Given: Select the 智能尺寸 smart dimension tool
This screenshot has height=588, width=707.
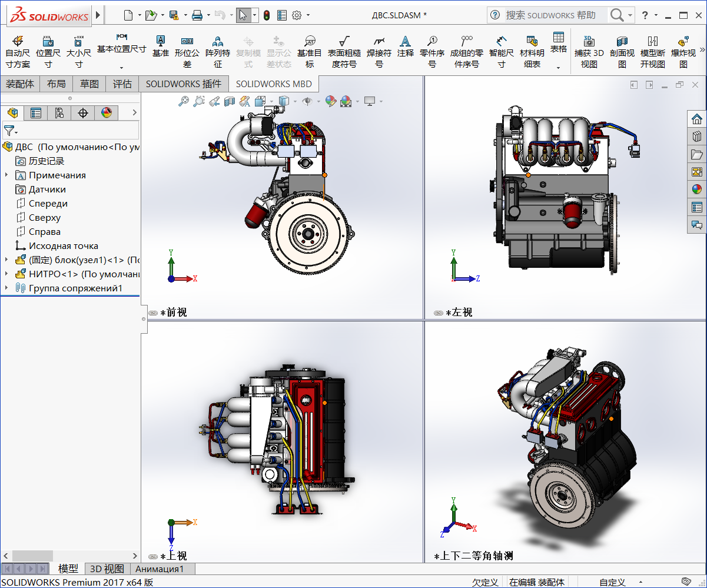Looking at the screenshot, I should coord(501,41).
